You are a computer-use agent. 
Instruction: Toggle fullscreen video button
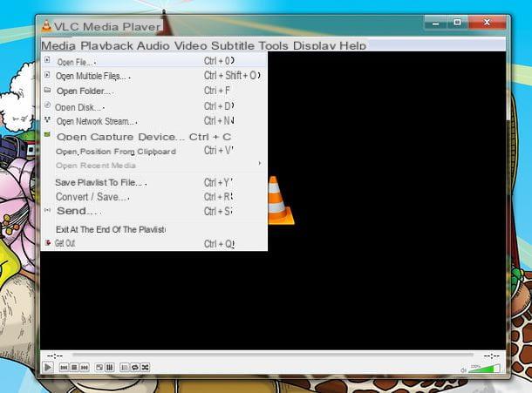click(99, 367)
